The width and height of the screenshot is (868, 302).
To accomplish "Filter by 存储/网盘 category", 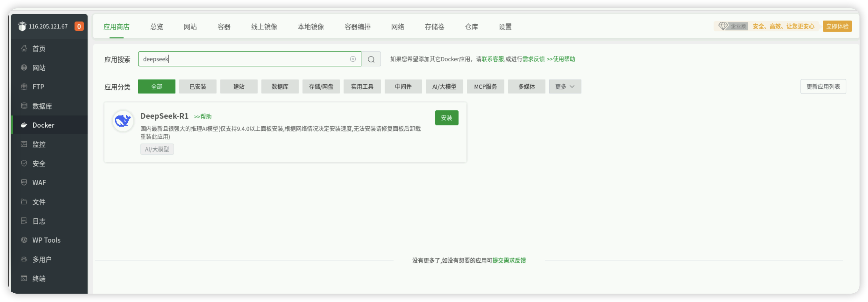I will point(321,87).
